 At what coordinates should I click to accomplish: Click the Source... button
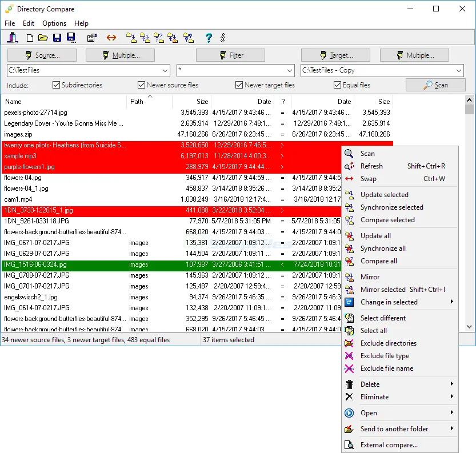[42, 55]
